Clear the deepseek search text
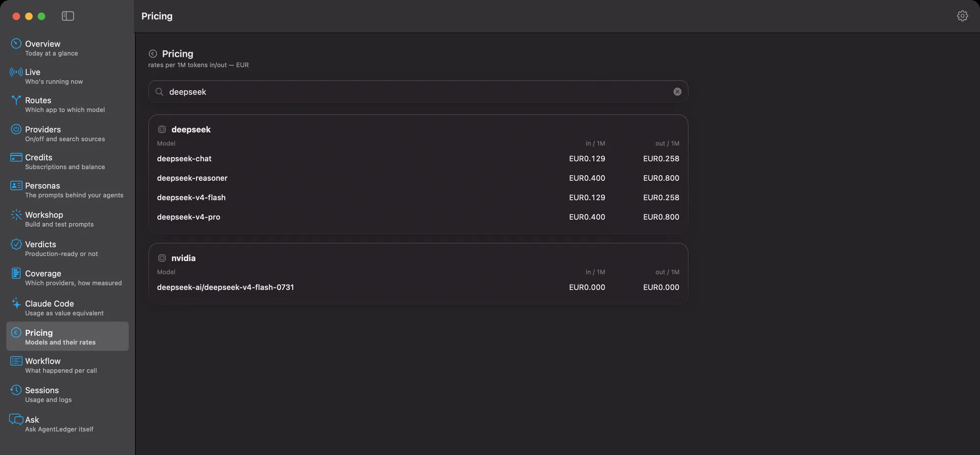The height and width of the screenshot is (455, 980). coord(677,92)
